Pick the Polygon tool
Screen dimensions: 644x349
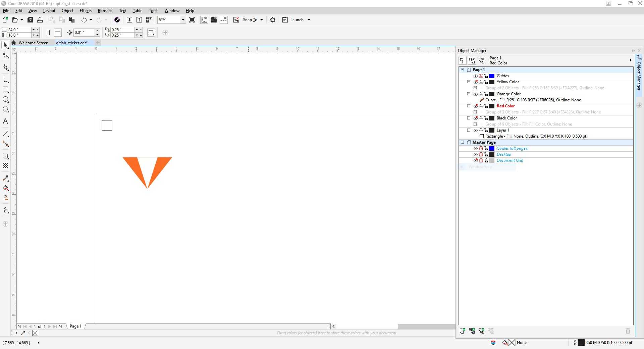pyautogui.click(x=5, y=109)
